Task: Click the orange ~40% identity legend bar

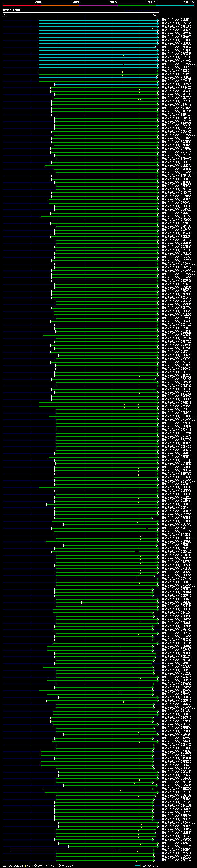Action: pyautogui.click(x=61, y=6)
